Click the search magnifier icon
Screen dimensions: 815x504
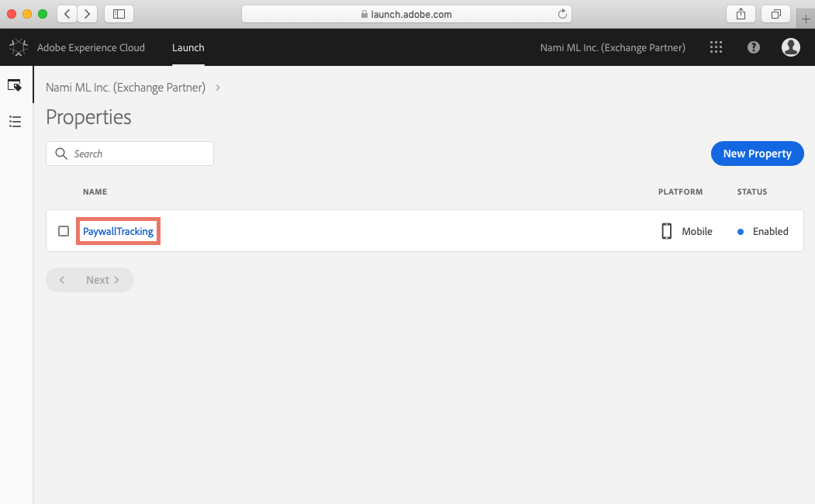[61, 154]
